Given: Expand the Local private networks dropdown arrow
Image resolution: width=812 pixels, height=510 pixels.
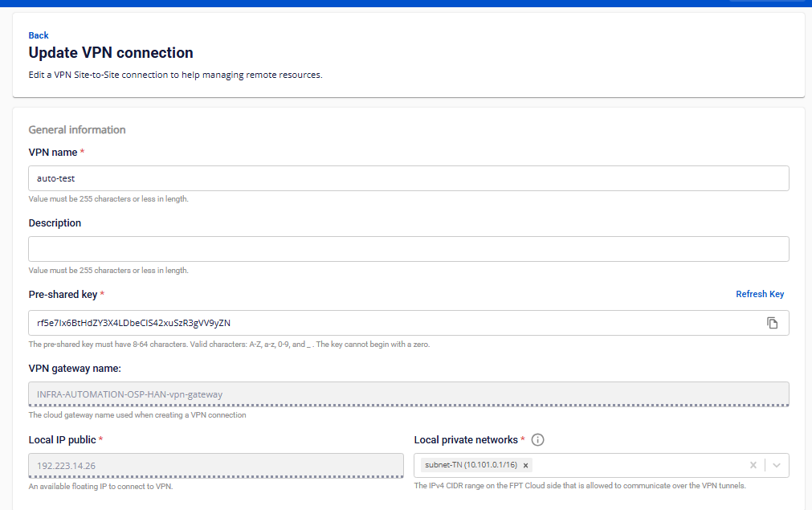Looking at the screenshot, I should coord(777,465).
